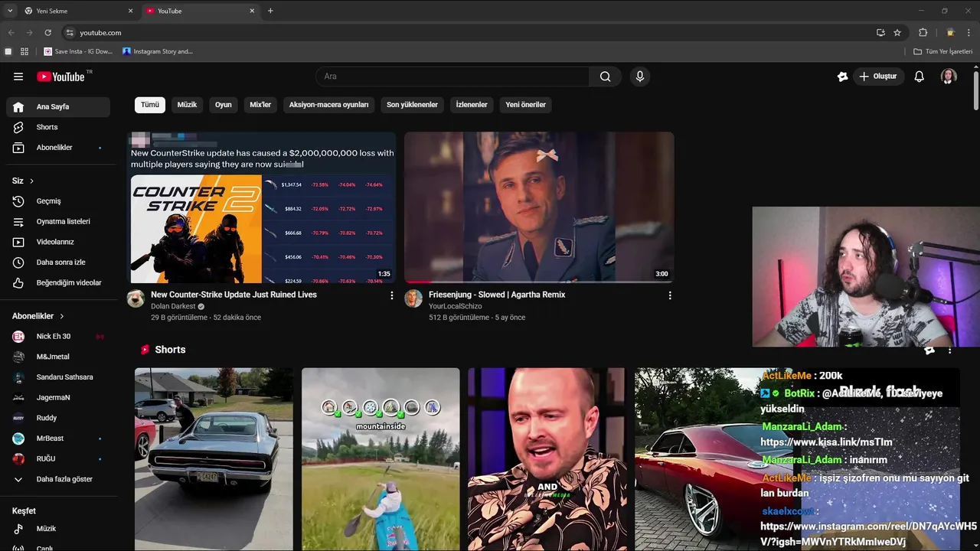Open options menu for Counter-Strike video
Viewport: 980px width, 551px height.
point(392,295)
